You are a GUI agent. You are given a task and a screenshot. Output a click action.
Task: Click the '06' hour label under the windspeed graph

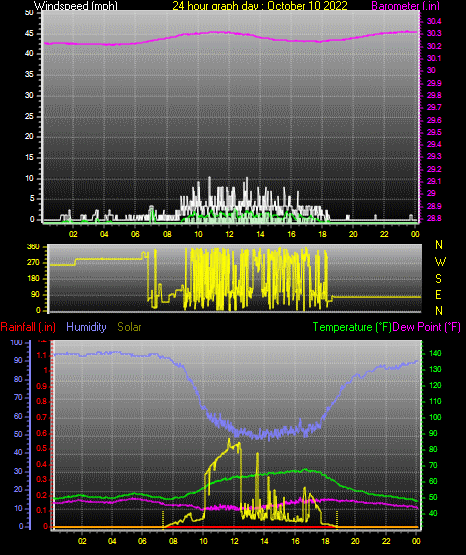click(135, 234)
